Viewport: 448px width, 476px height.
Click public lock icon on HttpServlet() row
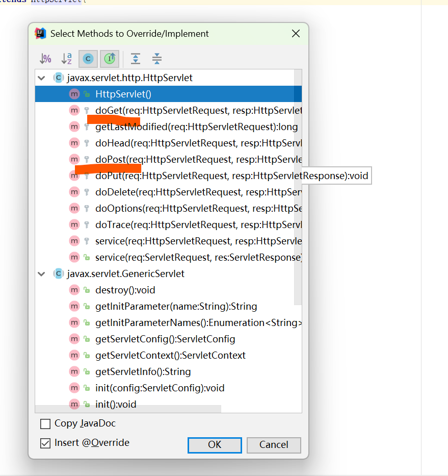pos(87,94)
